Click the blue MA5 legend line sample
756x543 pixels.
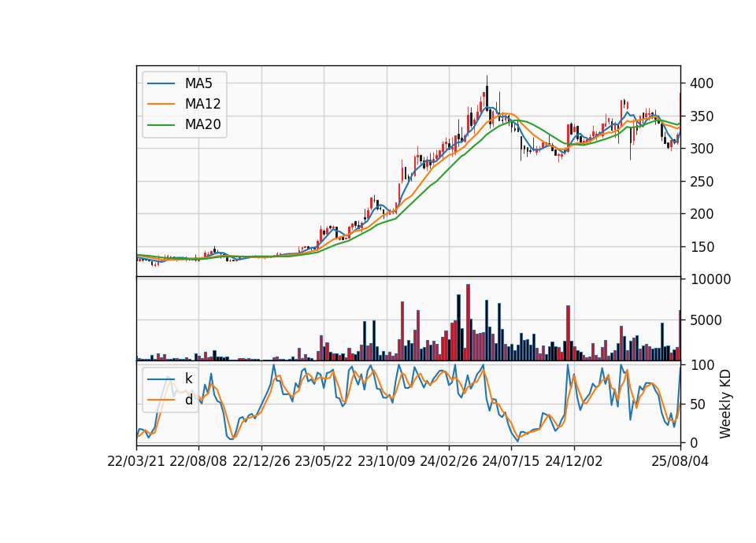click(x=161, y=83)
